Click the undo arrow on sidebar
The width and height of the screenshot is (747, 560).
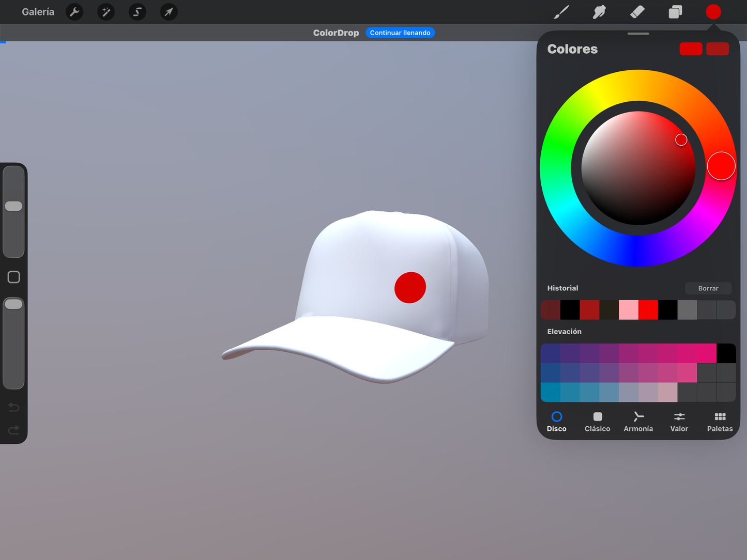pos(14,408)
